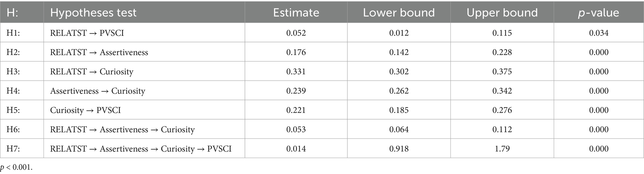Select the "RELATST → Curiosity" hypothesis cell
644x174 pixels.
click(x=92, y=72)
